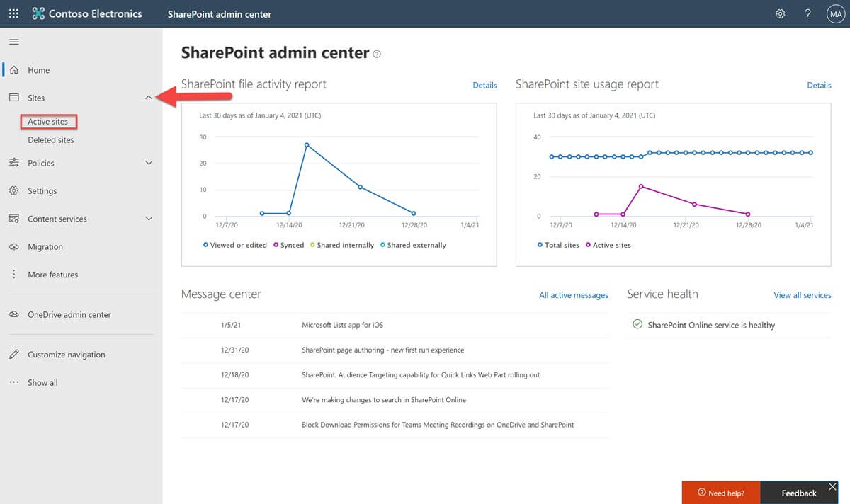Click the Need help? button
Image resolution: width=850 pixels, height=504 pixels.
(721, 493)
